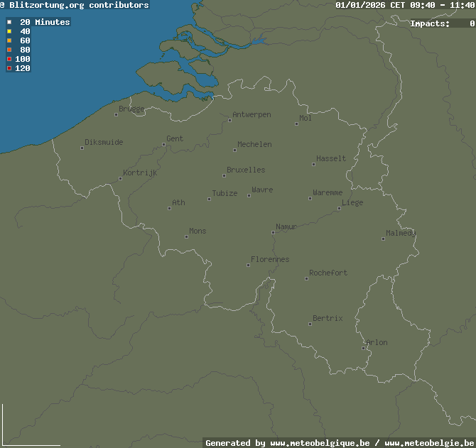The width and height of the screenshot is (476, 448).
Task: Click the red 120 minutes legend square
Action: point(9,68)
